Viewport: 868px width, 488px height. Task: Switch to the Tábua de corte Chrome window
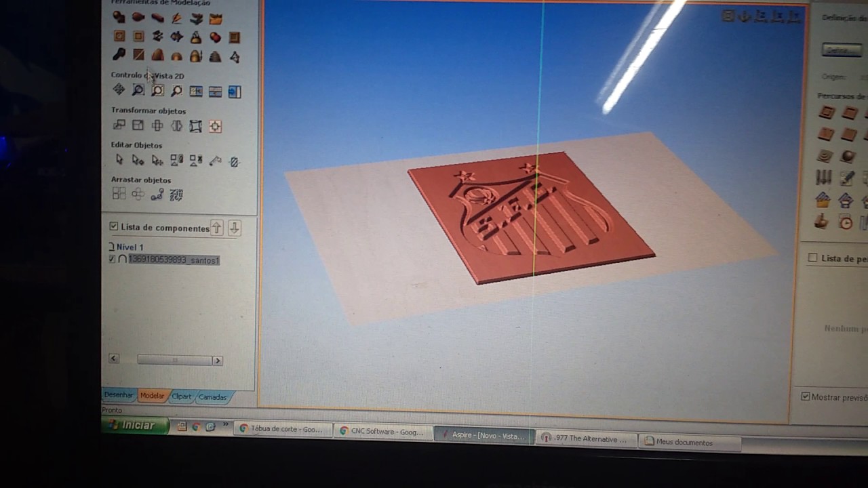pos(284,429)
